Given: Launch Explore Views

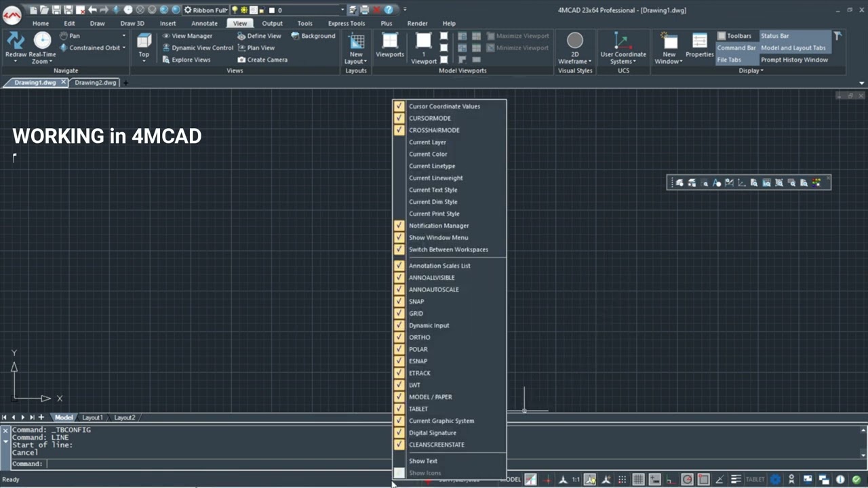Looking at the screenshot, I should (x=186, y=60).
